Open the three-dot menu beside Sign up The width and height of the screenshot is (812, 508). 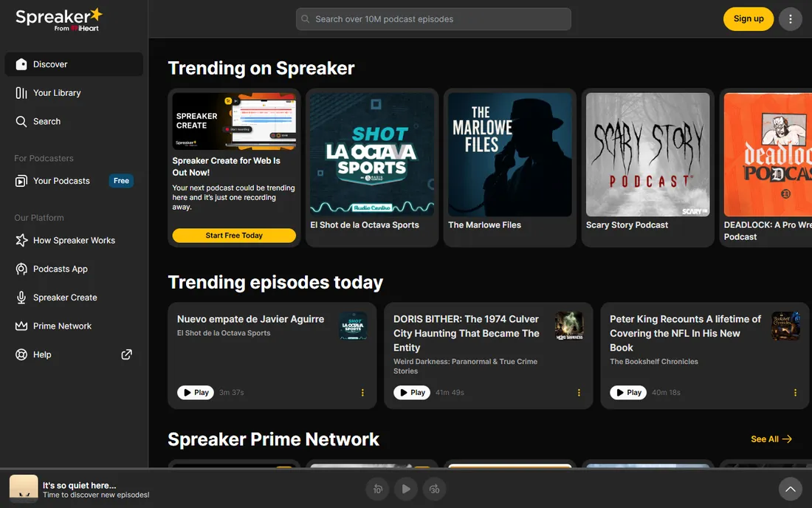point(791,19)
